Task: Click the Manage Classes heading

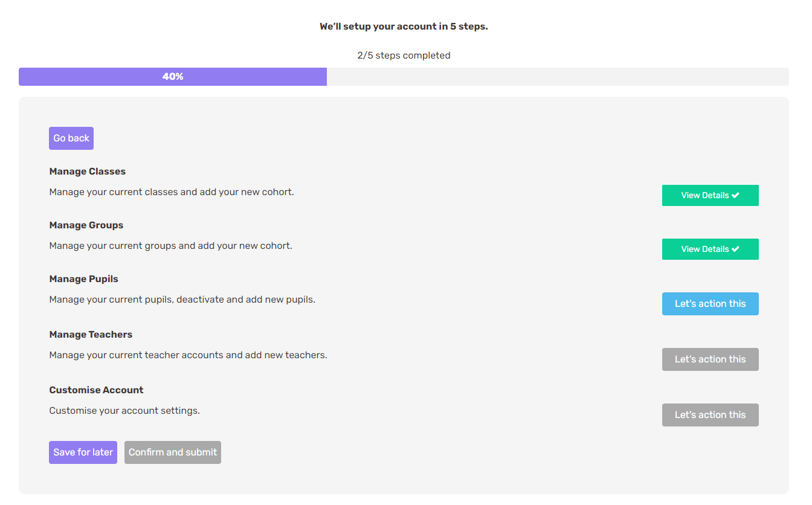Action: pos(88,172)
